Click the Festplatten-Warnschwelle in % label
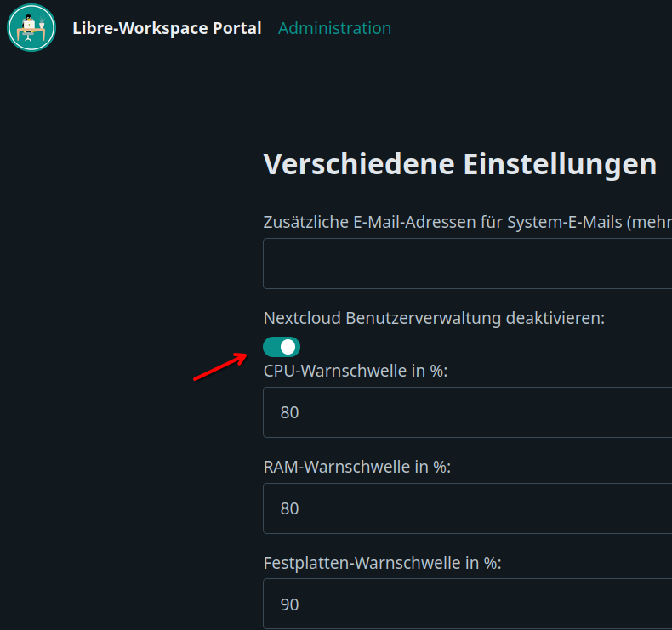The height and width of the screenshot is (630, 672). point(382,563)
